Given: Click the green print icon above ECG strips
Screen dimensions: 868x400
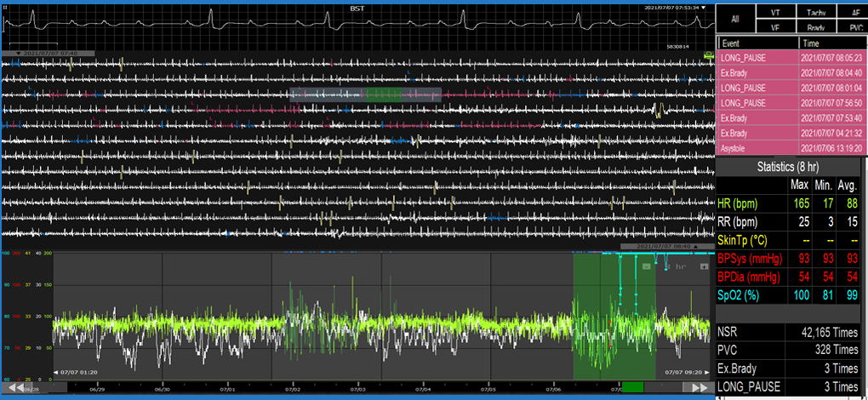Looking at the screenshot, I should pyautogui.click(x=707, y=54).
